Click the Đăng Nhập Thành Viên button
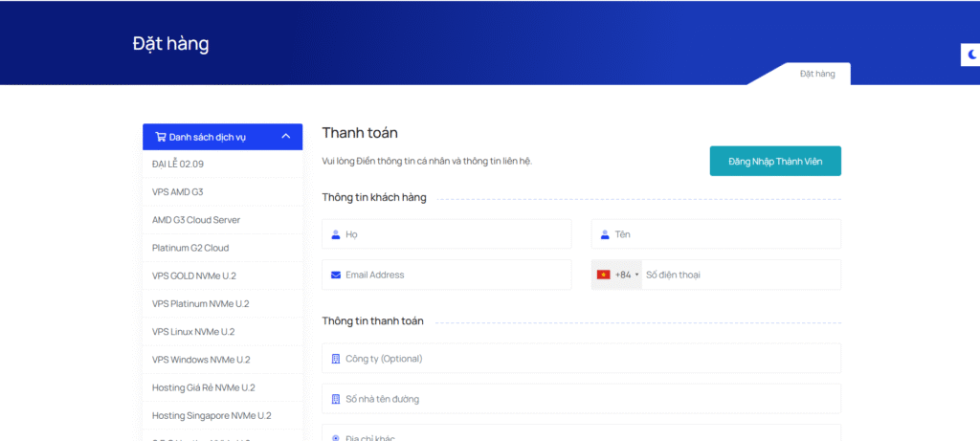This screenshot has height=441, width=980. (774, 161)
